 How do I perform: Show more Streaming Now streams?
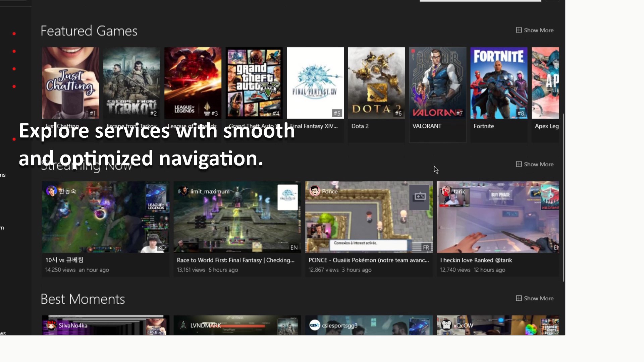click(535, 164)
